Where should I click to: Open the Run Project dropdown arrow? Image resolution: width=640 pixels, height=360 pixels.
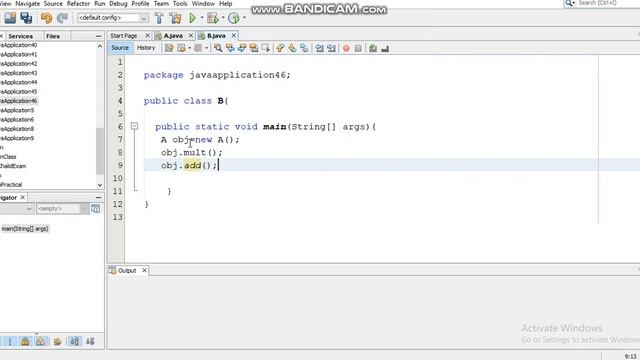[x=202, y=18]
